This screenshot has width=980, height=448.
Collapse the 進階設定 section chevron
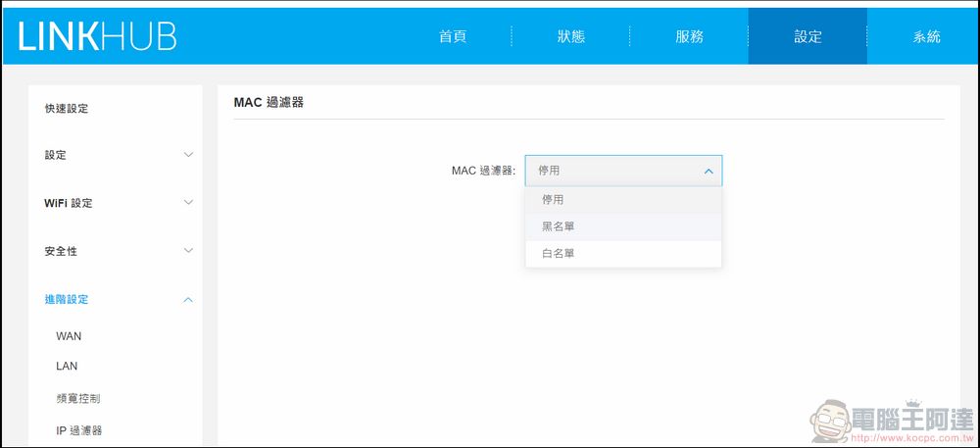[189, 300]
